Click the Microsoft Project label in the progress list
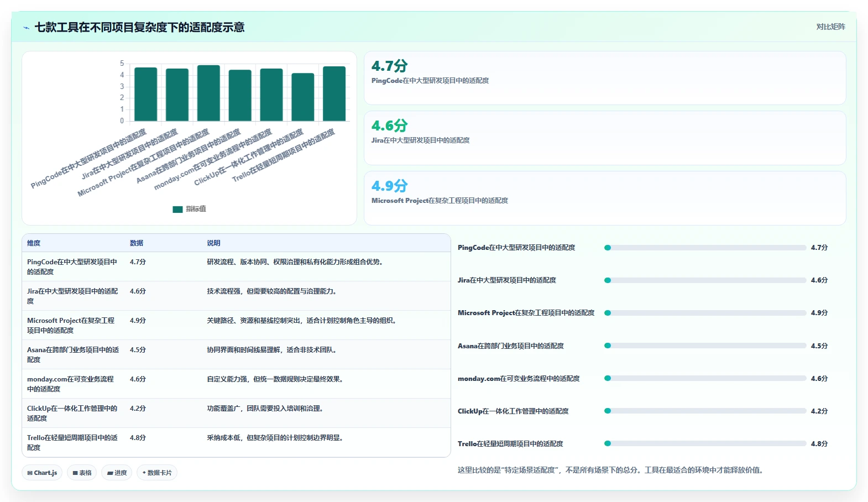Image resolution: width=868 pixels, height=502 pixels. (526, 313)
